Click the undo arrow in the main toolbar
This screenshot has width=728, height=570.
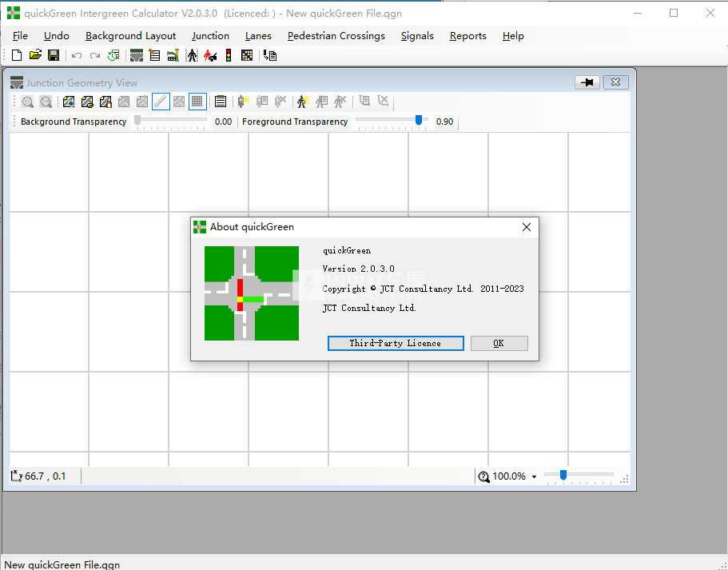click(x=77, y=56)
